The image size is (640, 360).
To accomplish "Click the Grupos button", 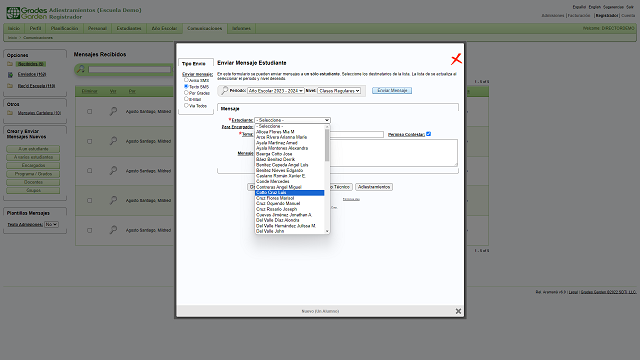I will (x=33, y=191).
